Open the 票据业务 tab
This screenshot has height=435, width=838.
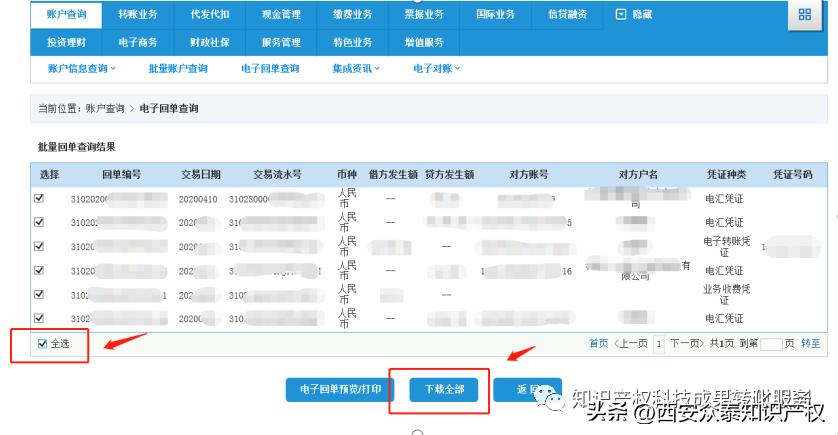pos(424,14)
